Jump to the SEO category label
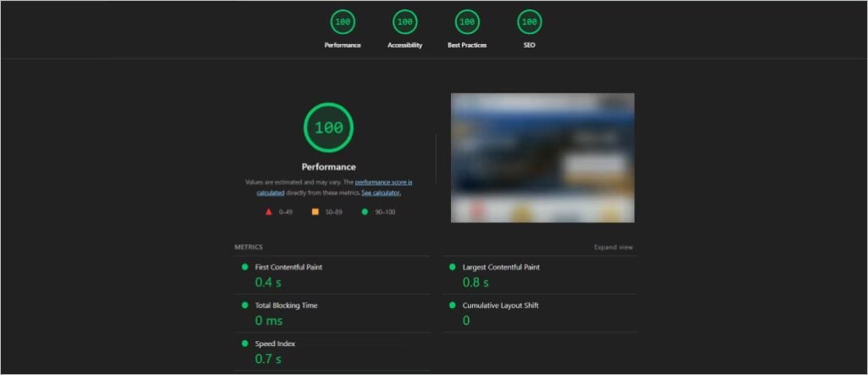Screen dimensions: 868x375 (x=529, y=46)
